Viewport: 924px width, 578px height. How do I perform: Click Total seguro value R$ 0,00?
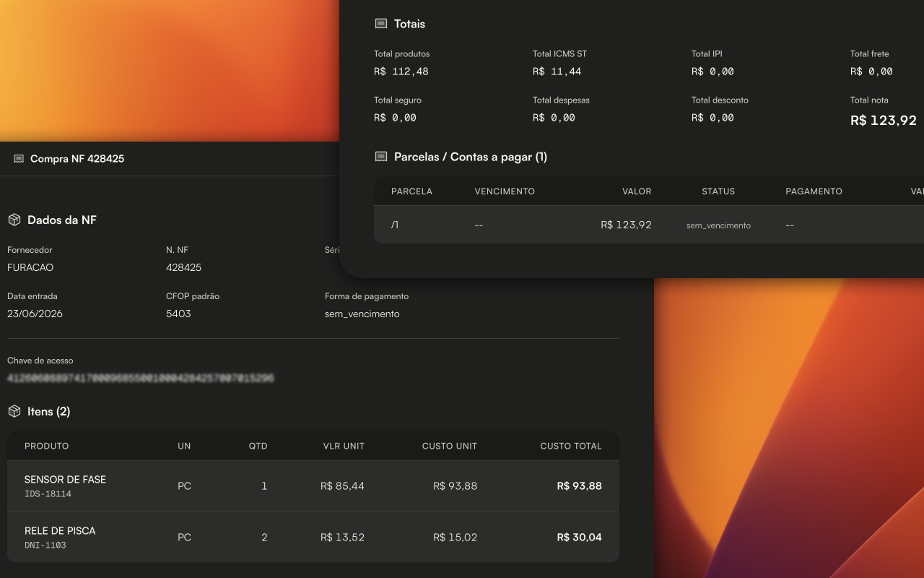[x=395, y=118]
